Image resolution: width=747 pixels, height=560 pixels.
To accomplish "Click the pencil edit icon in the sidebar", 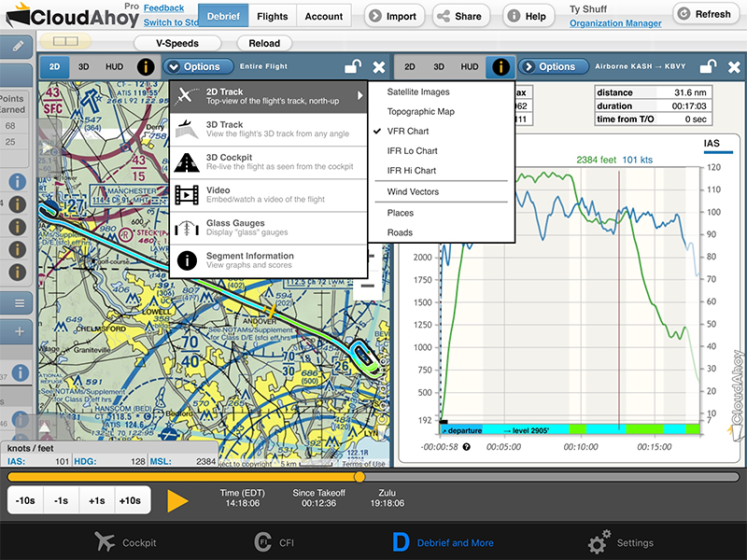I will [x=17, y=46].
